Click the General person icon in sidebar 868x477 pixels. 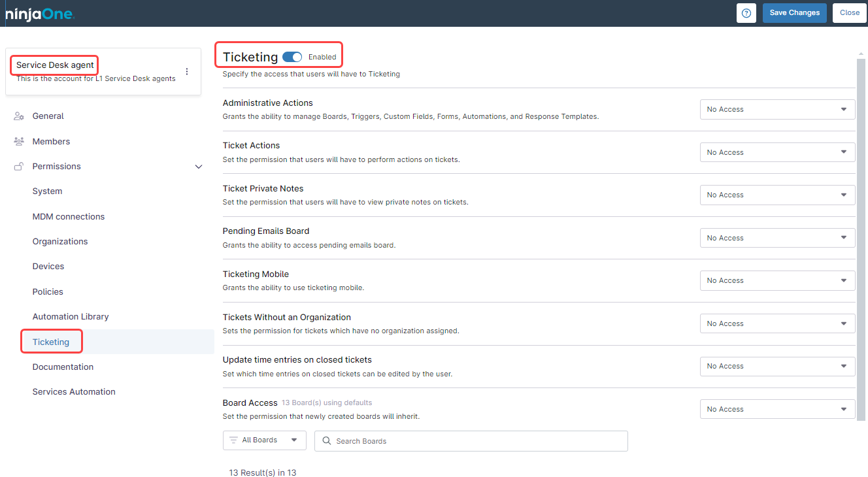click(x=18, y=116)
